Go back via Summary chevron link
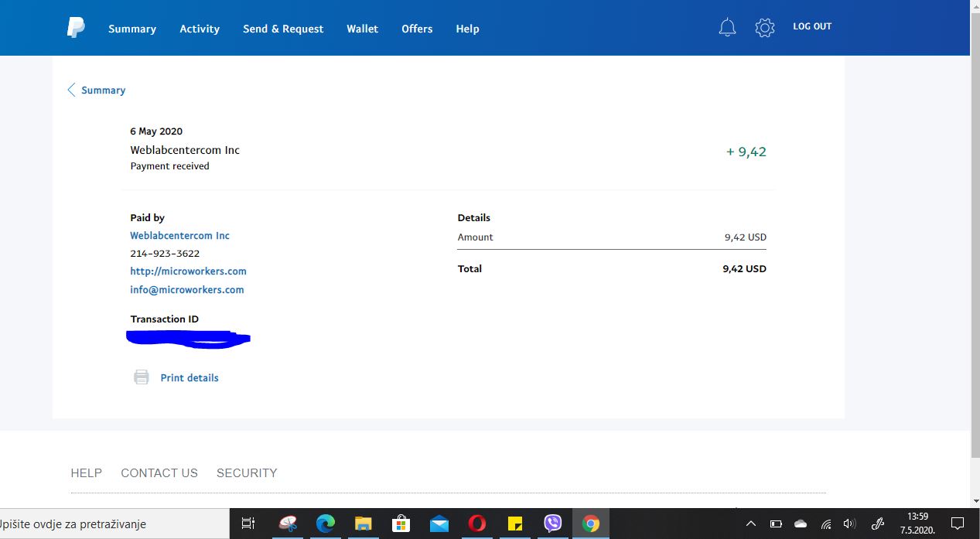980x539 pixels. coord(97,90)
